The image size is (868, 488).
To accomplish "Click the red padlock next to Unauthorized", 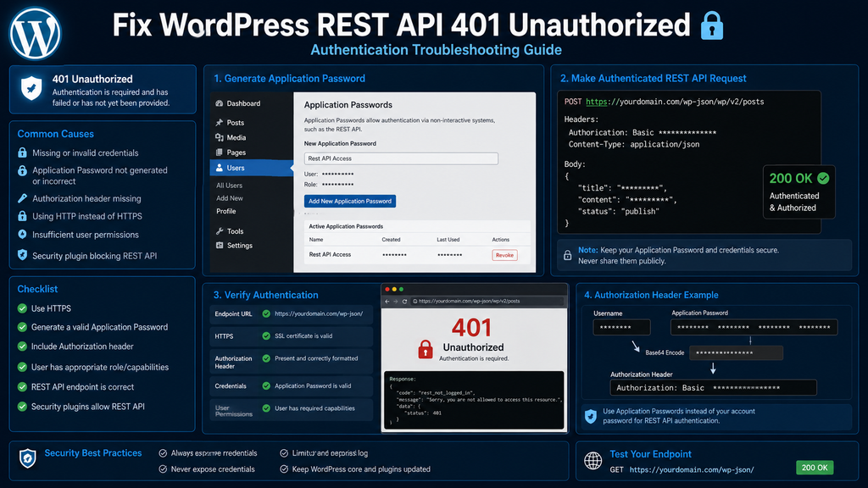I will pyautogui.click(x=426, y=349).
